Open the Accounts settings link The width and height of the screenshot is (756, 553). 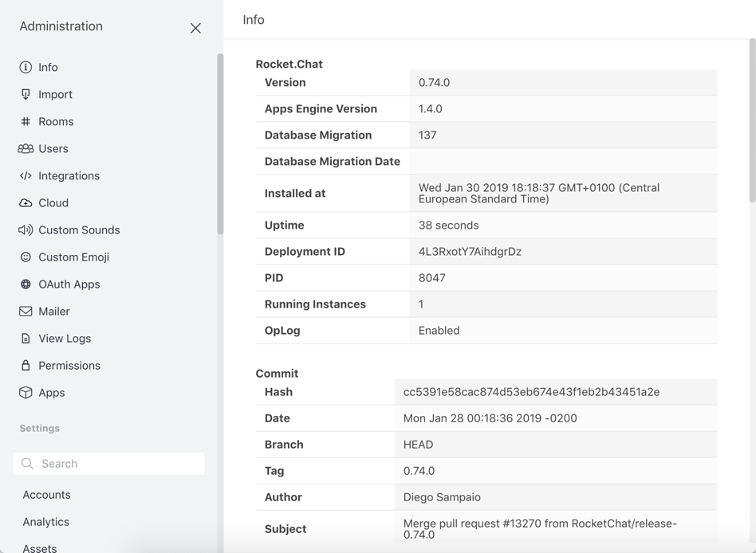pos(46,495)
